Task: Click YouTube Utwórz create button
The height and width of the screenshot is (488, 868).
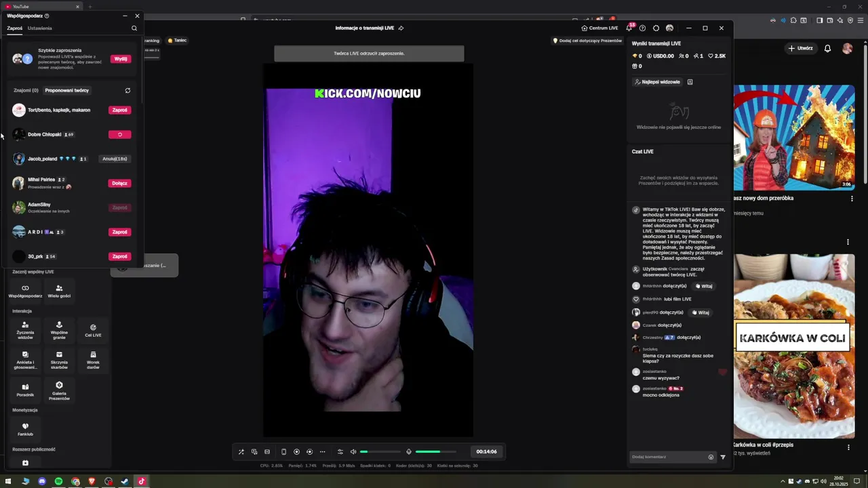Action: (x=801, y=48)
